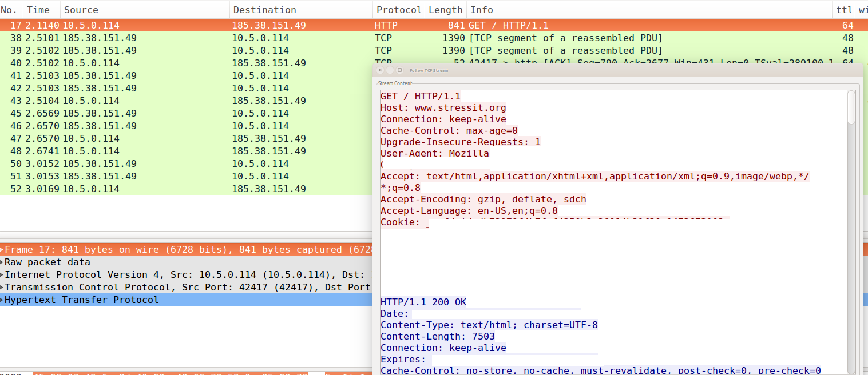Expand the Frame 17 tree node
868x375 pixels.
pos(2,250)
